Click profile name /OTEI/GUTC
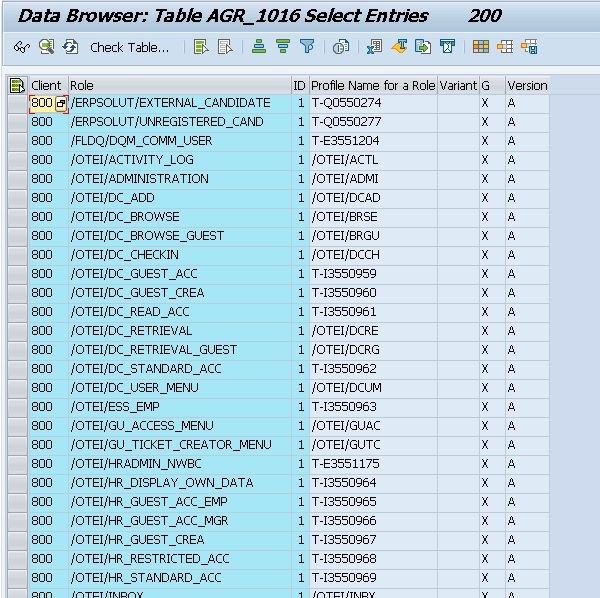This screenshot has width=600, height=598. pyautogui.click(x=373, y=445)
